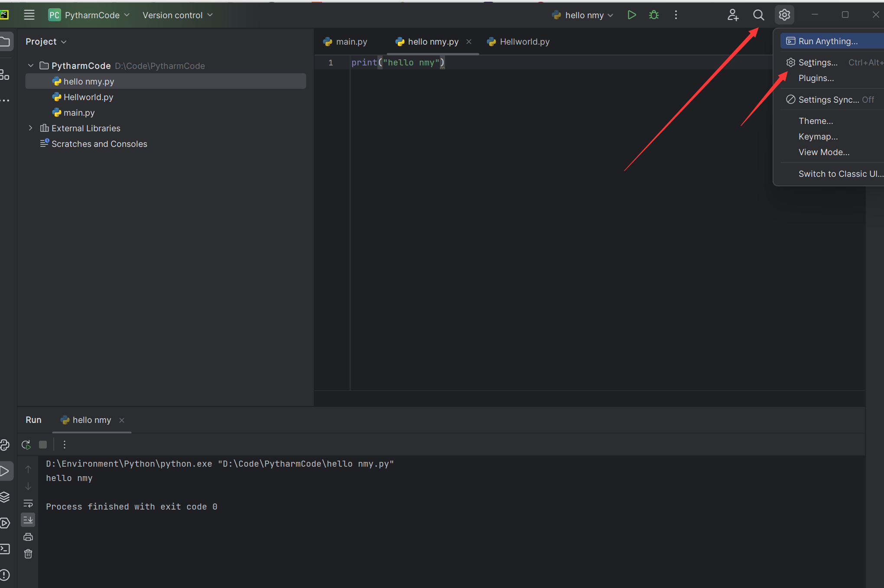The width and height of the screenshot is (884, 588).
Task: Open the Code With Me user icon
Action: click(733, 15)
